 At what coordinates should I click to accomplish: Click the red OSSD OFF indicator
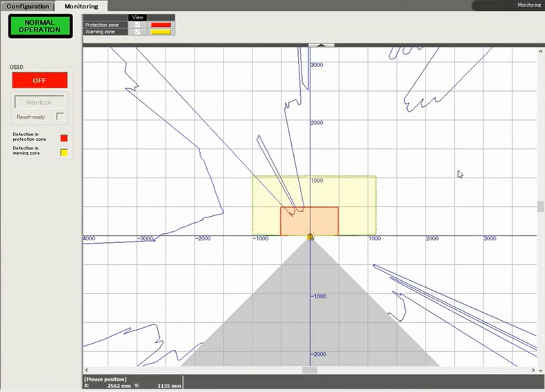tap(40, 80)
